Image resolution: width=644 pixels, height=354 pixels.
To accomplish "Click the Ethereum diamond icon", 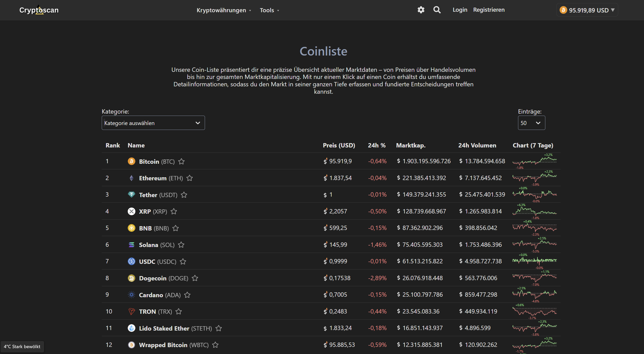I will (132, 178).
